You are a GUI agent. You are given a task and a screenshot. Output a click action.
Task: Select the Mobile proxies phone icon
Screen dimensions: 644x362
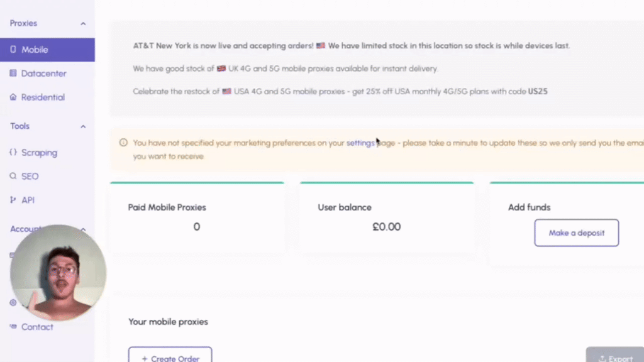[x=14, y=50]
